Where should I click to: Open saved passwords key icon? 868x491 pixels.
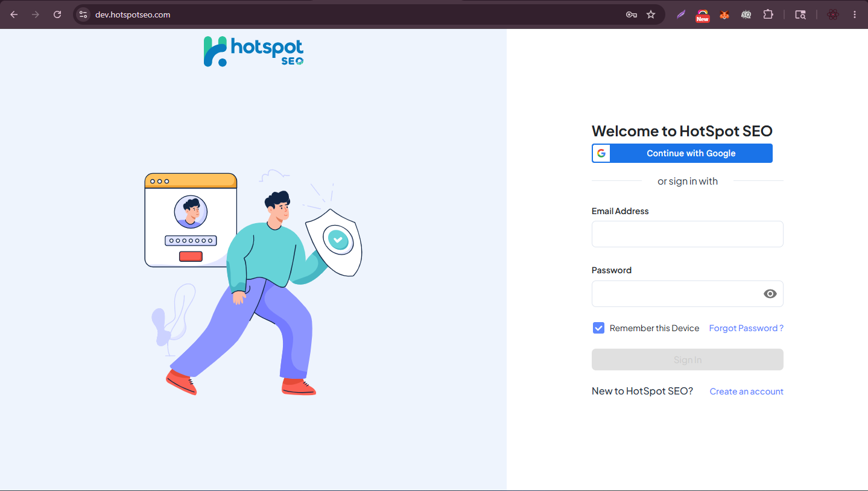tap(632, 14)
